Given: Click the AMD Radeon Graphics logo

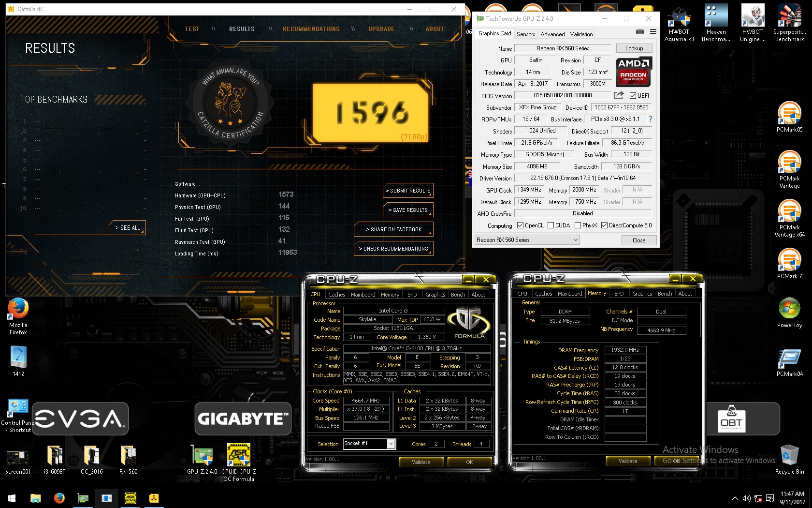Looking at the screenshot, I should pyautogui.click(x=634, y=72).
